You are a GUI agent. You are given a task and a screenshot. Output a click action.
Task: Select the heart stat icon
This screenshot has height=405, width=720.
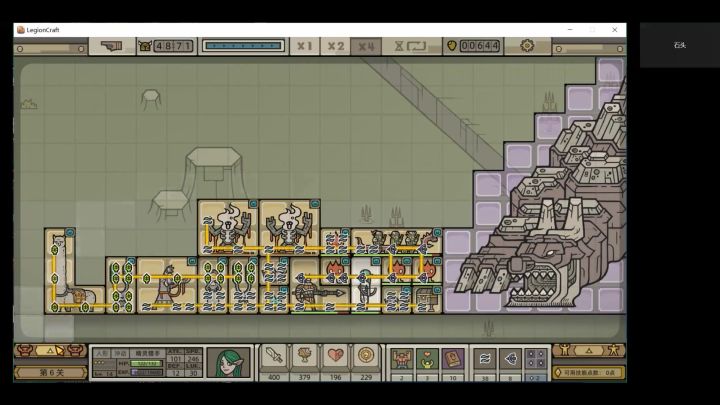click(335, 356)
